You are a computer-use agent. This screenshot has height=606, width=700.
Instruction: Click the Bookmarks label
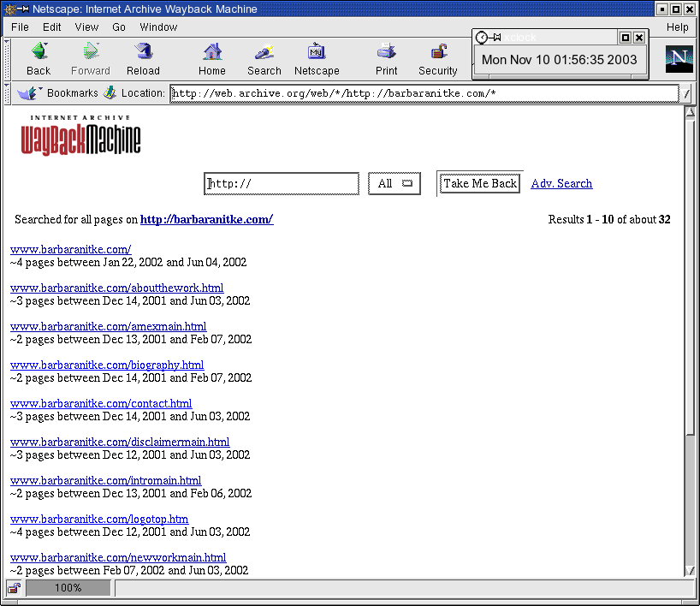click(x=73, y=93)
